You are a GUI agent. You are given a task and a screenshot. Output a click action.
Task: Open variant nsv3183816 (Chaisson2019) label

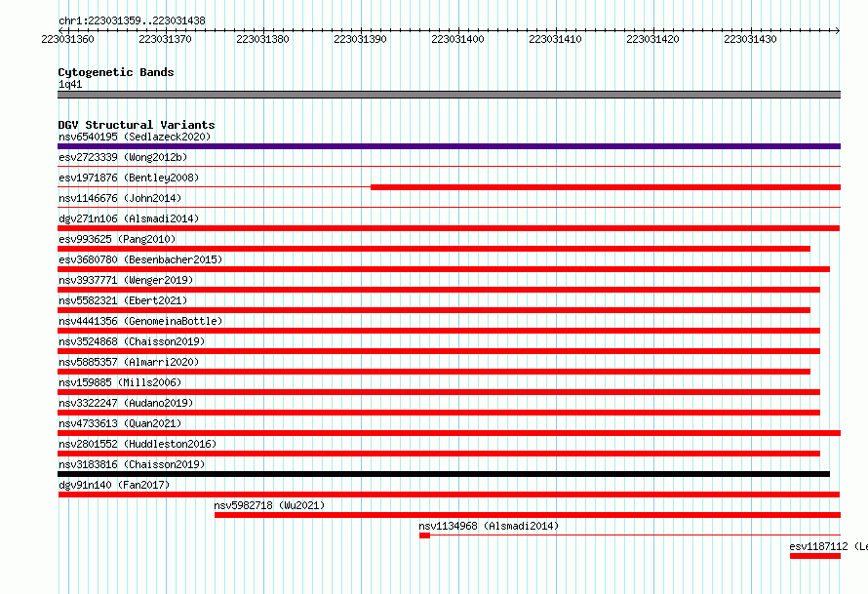tap(132, 464)
